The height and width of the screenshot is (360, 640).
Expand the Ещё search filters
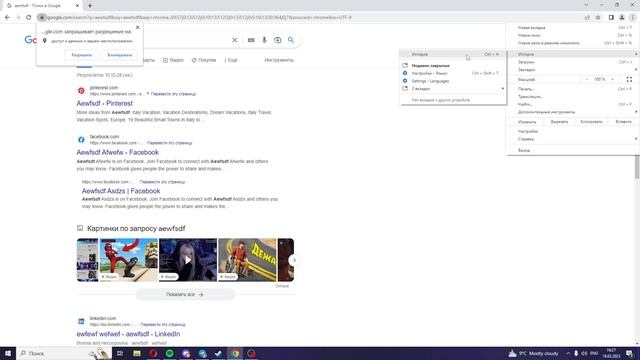pos(231,60)
